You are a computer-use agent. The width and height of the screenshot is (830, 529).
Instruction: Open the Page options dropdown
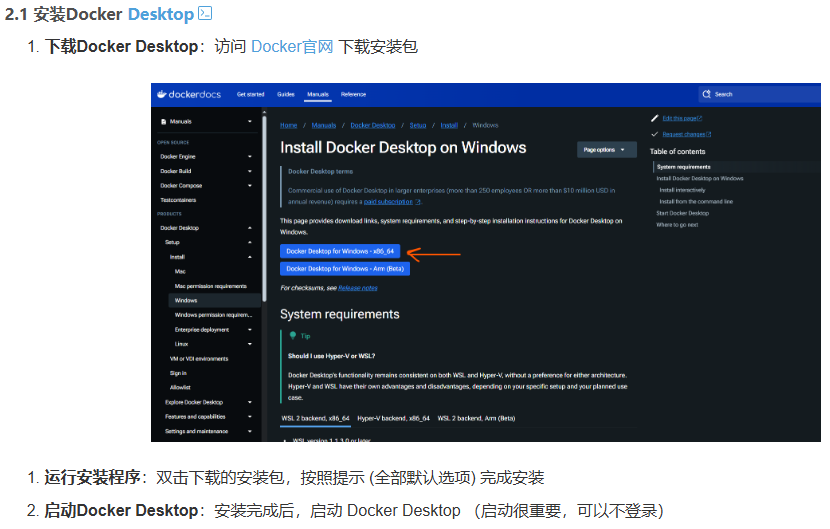pyautogui.click(x=605, y=150)
